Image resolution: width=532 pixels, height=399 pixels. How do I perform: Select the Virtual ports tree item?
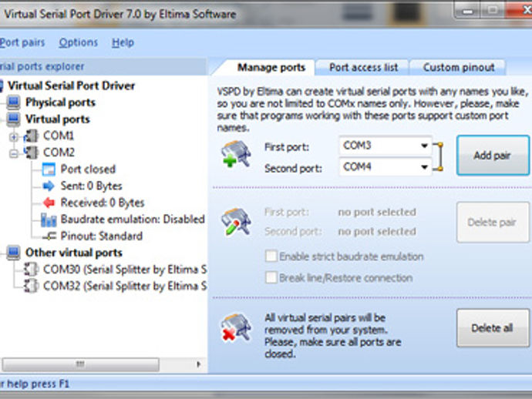click(x=58, y=119)
